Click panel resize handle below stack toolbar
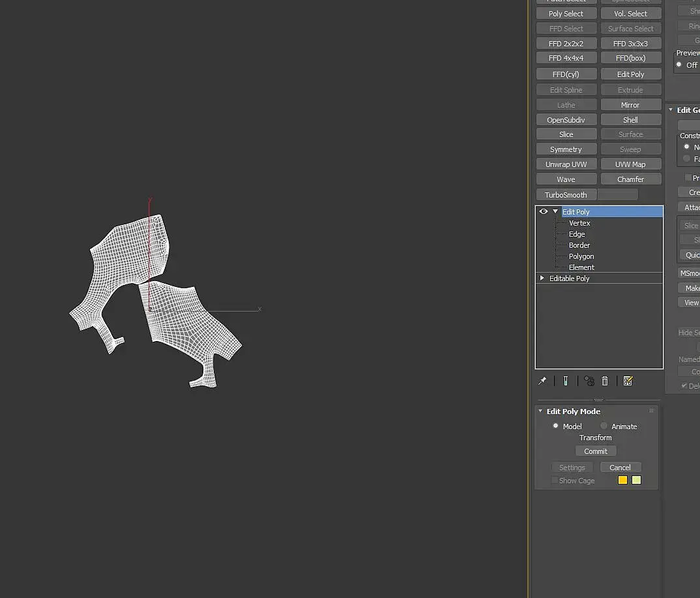The image size is (700, 598). coord(599,400)
